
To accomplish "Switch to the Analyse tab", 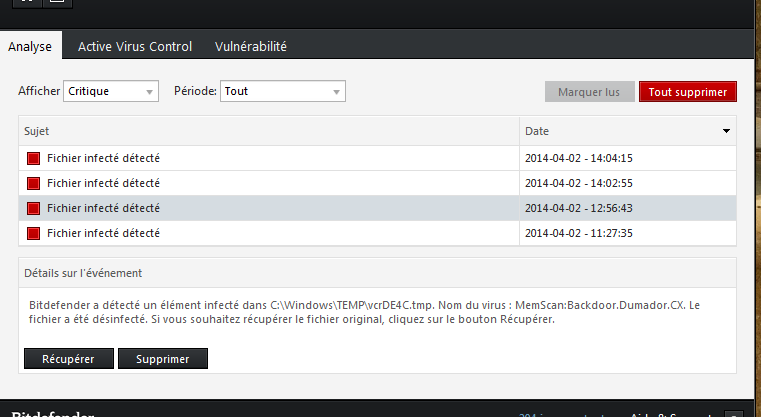I will point(30,47).
